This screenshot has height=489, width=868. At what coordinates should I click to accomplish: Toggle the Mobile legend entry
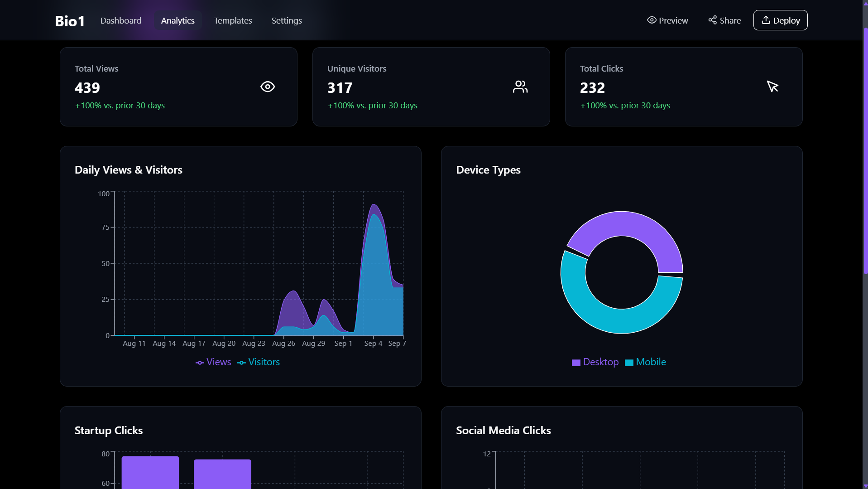[x=645, y=362]
